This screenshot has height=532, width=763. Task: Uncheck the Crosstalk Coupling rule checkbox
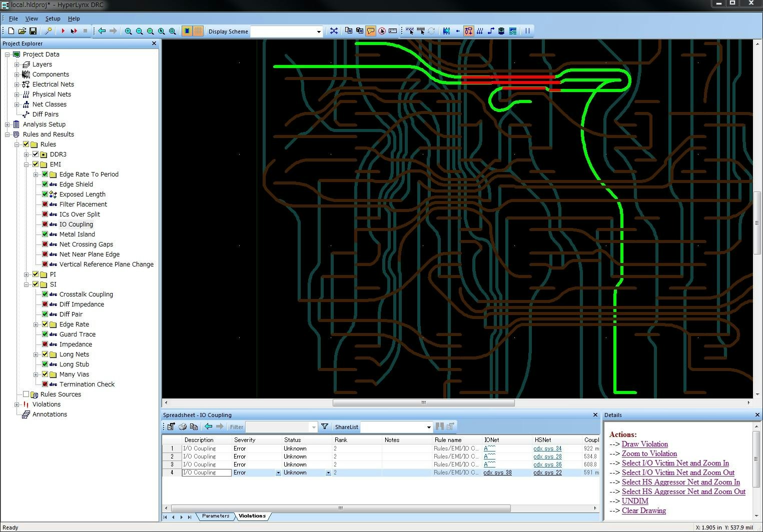[x=45, y=294]
